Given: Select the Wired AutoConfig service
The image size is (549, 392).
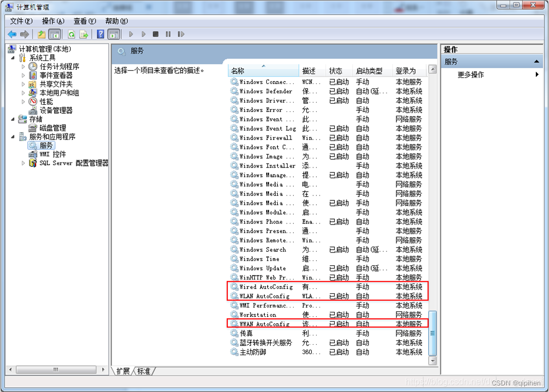Looking at the screenshot, I should pos(327,287).
